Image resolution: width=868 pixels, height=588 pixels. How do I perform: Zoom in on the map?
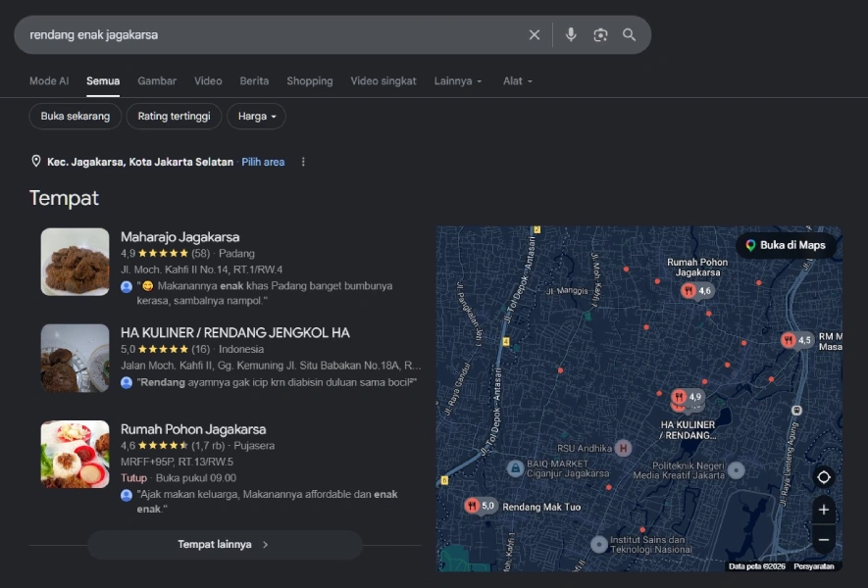[824, 510]
